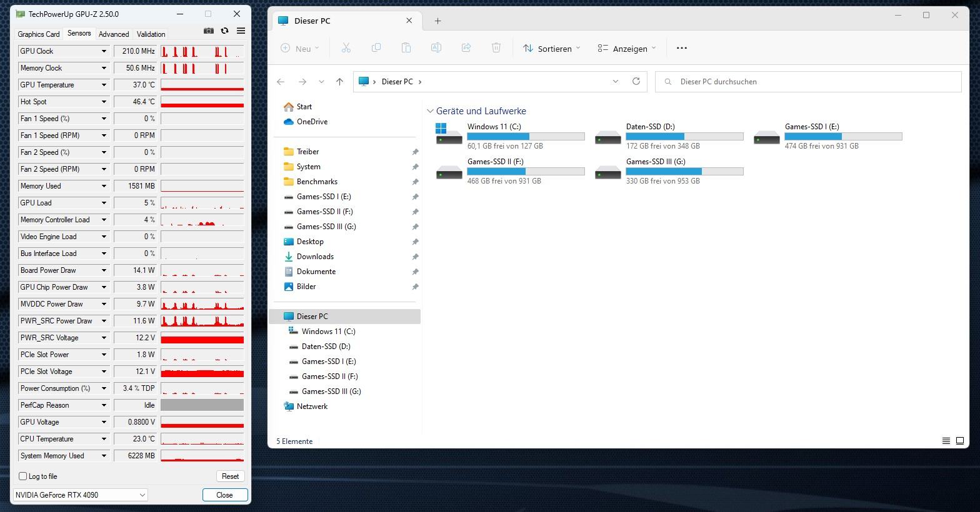Open recent locations chevron
The height and width of the screenshot is (512, 980).
point(321,82)
